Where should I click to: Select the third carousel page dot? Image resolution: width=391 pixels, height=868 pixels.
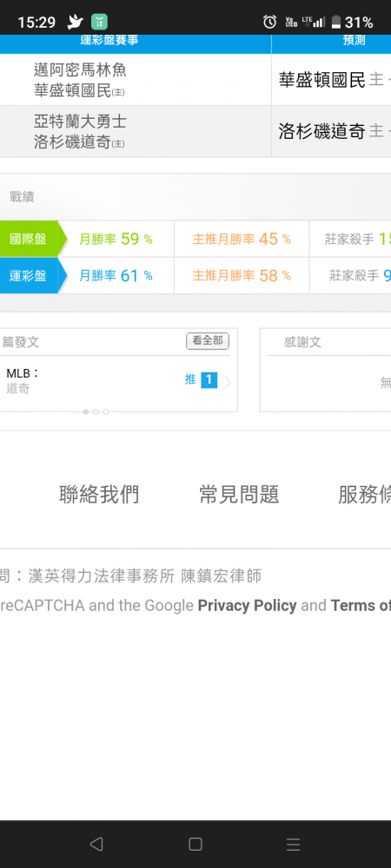tap(106, 411)
